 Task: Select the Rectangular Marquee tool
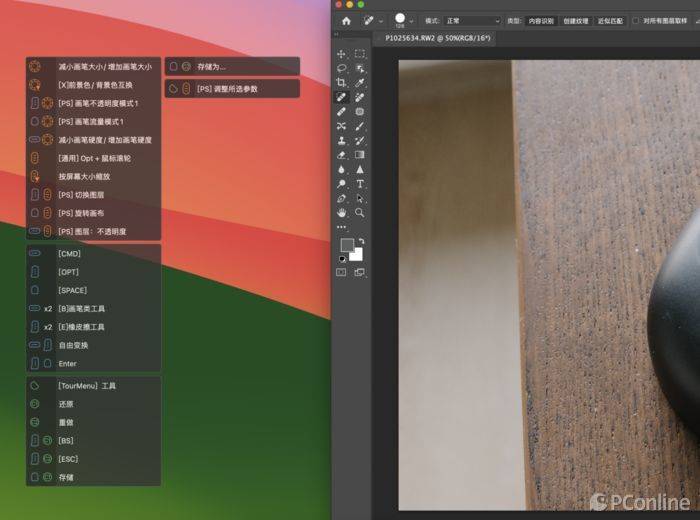(360, 54)
